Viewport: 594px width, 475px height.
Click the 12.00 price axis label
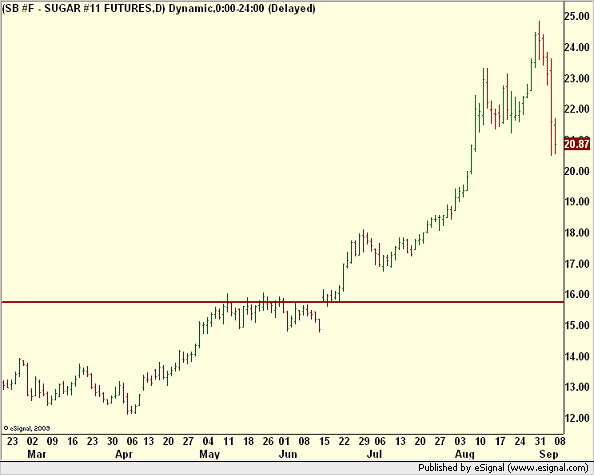click(577, 418)
